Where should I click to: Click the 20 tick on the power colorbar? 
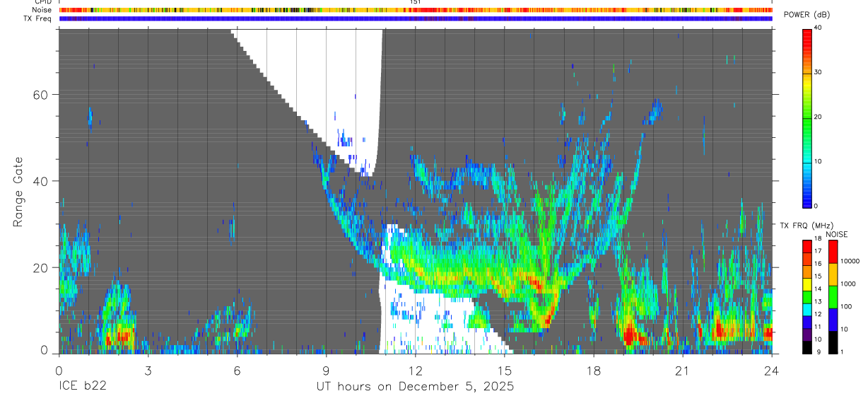coord(819,117)
